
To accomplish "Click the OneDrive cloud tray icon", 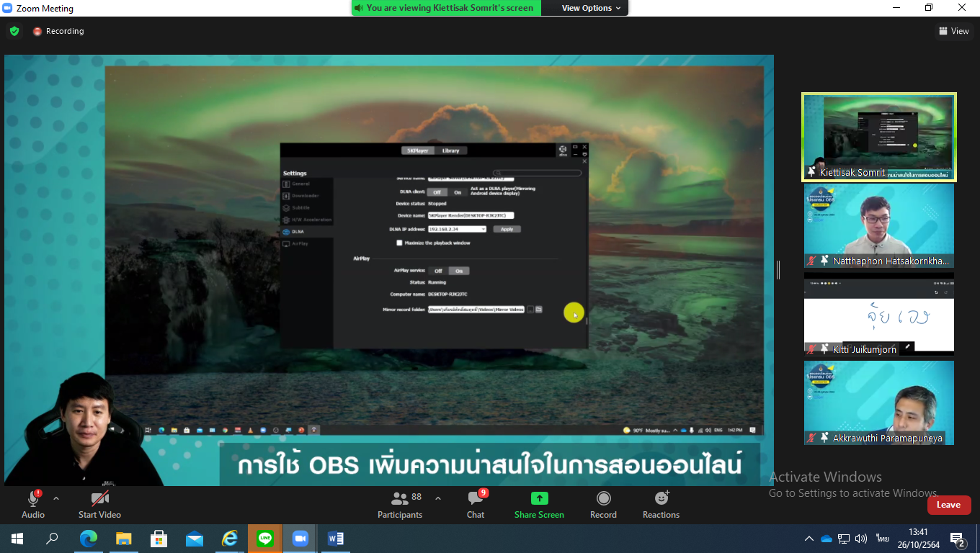I will click(827, 539).
